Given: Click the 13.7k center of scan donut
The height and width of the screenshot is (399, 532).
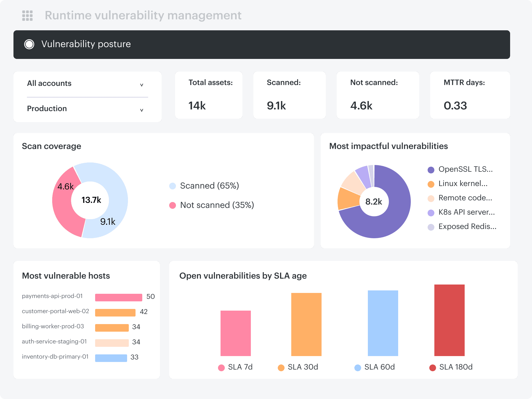Looking at the screenshot, I should pyautogui.click(x=91, y=200).
